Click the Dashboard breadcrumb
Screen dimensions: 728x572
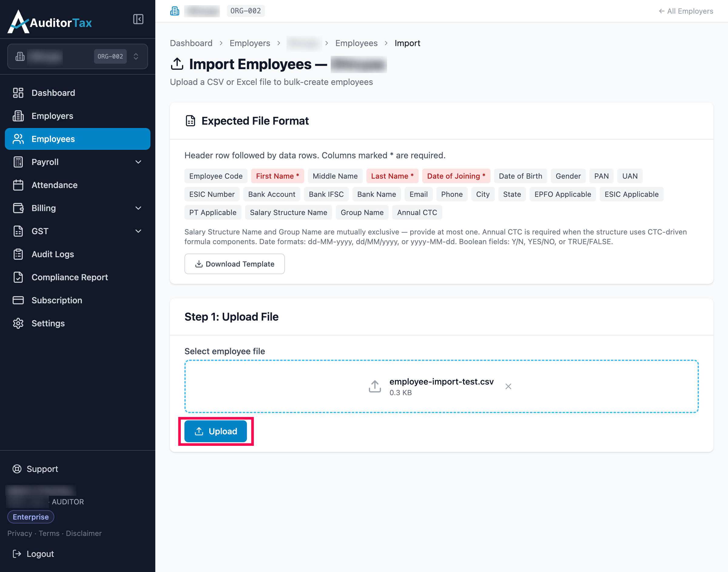coord(191,43)
